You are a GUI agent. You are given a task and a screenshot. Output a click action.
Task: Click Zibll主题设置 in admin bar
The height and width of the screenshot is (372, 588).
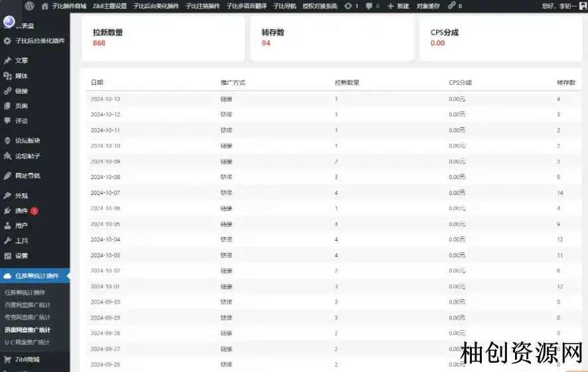point(110,6)
